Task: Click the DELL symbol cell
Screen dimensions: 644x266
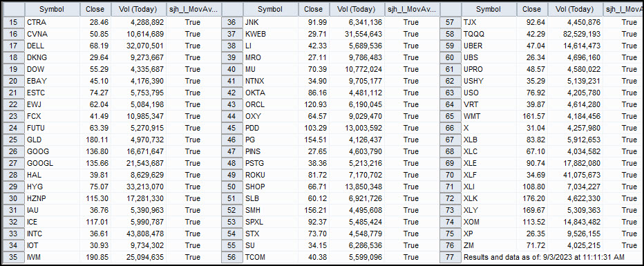Action: [x=52, y=46]
